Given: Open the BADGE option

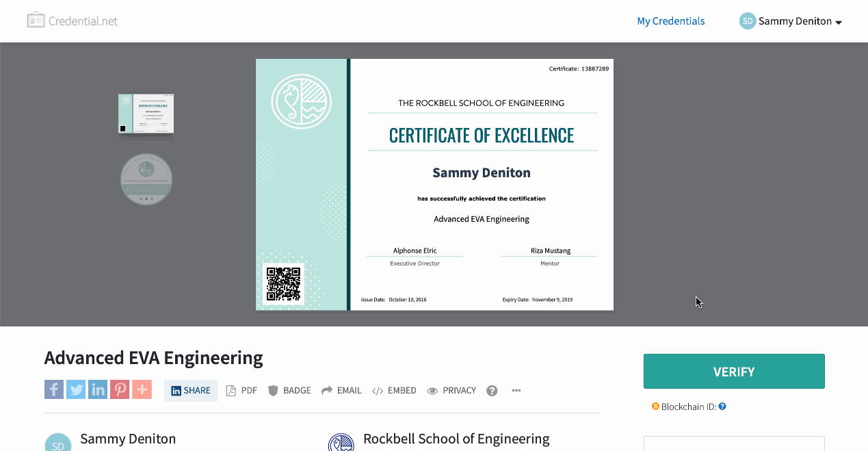Looking at the screenshot, I should coord(289,391).
